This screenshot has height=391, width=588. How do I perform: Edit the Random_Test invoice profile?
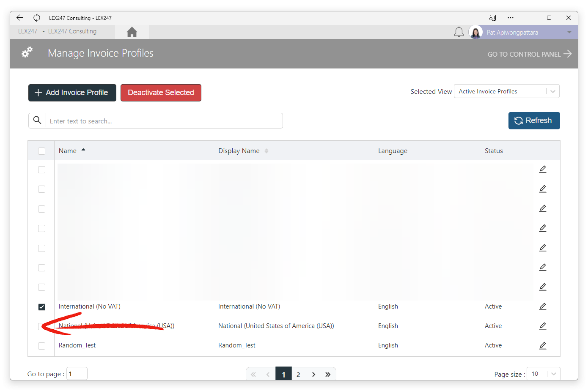pyautogui.click(x=543, y=345)
